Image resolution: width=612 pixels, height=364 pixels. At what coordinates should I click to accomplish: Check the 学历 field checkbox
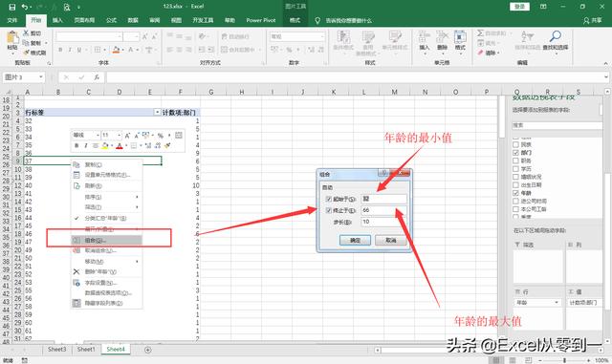point(515,169)
